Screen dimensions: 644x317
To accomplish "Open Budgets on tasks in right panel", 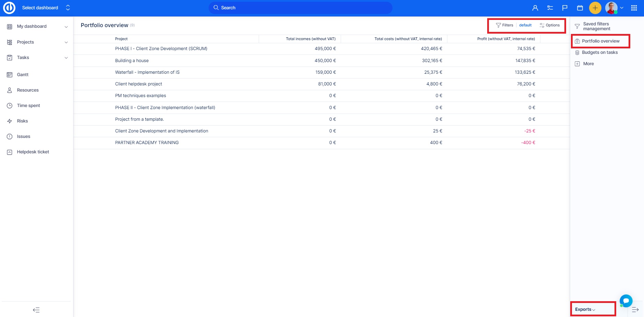I will pos(599,52).
